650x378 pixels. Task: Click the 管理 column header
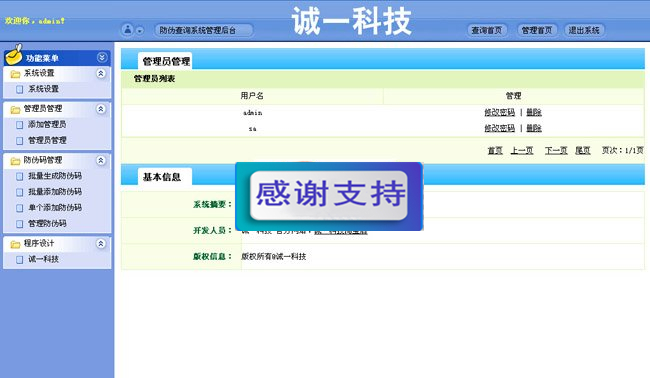(513, 96)
